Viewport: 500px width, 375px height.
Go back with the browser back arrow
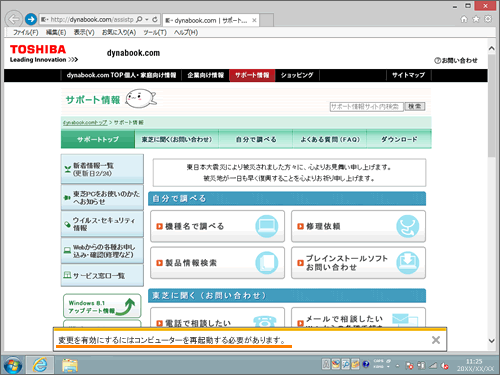(14, 19)
